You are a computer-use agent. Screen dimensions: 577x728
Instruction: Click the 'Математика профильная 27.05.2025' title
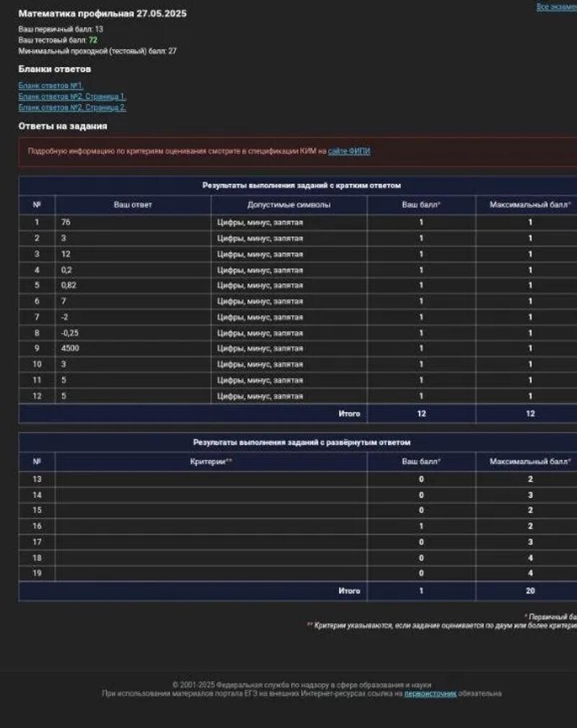pos(102,14)
